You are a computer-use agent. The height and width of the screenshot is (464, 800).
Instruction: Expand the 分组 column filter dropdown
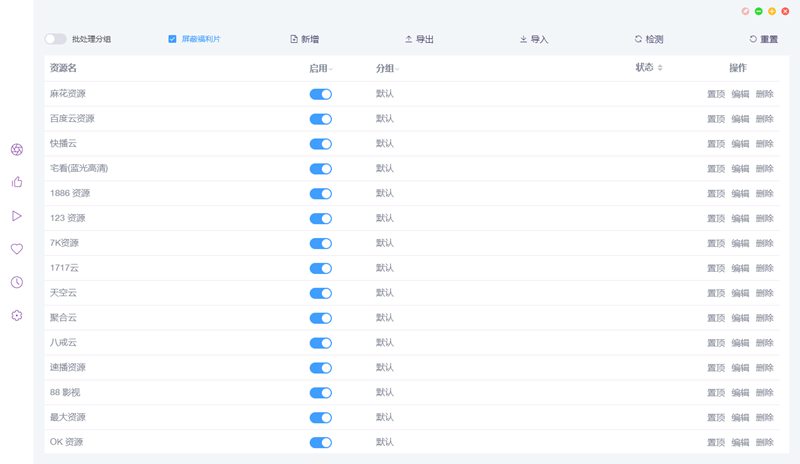pyautogui.click(x=397, y=69)
